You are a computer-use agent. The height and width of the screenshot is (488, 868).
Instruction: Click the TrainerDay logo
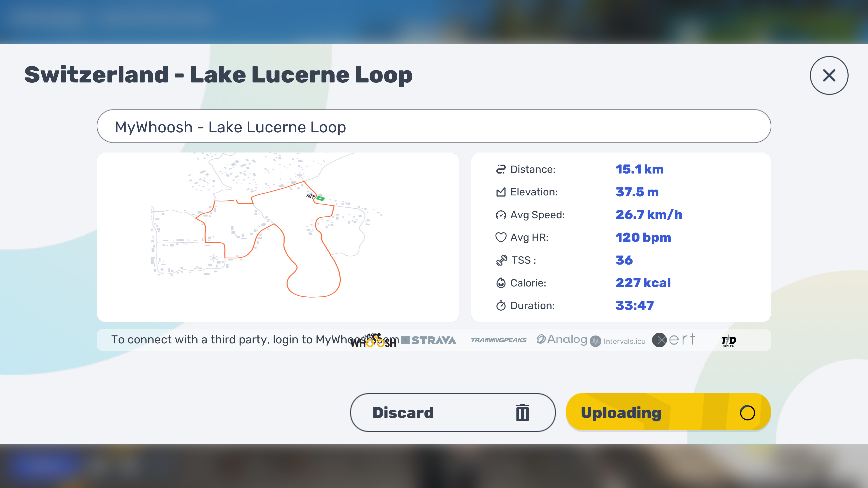[729, 340]
